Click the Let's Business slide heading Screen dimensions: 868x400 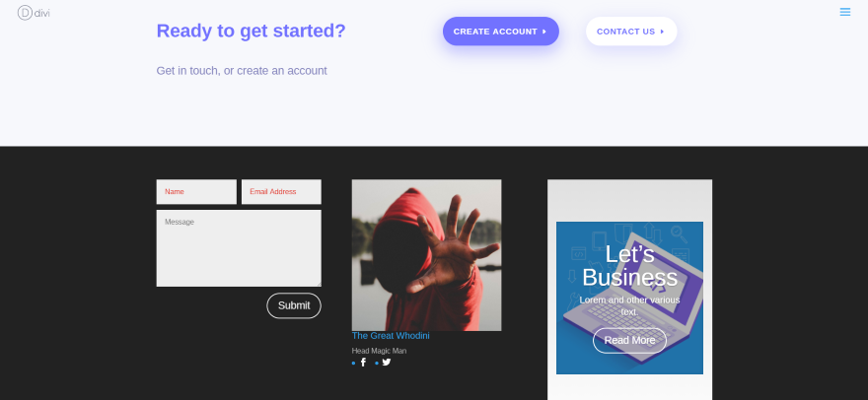tap(629, 266)
